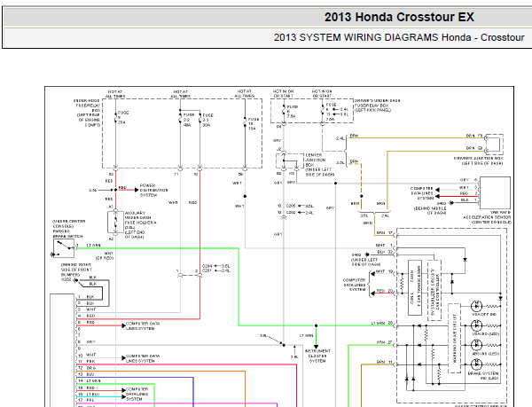Image resolution: width=532 pixels, height=407 pixels.
Task: Click the auxiliary fuse holder A symbol
Action: tap(115, 223)
